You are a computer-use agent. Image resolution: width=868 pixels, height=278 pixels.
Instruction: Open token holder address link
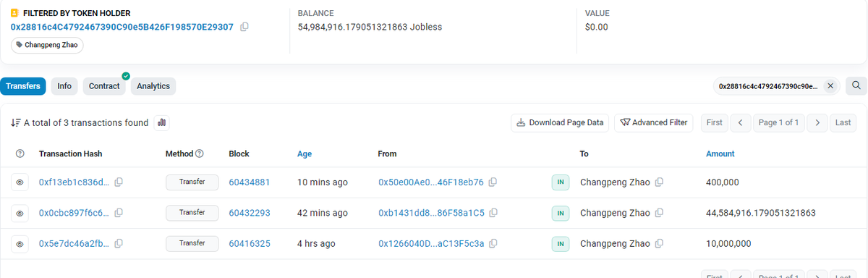[x=122, y=27]
